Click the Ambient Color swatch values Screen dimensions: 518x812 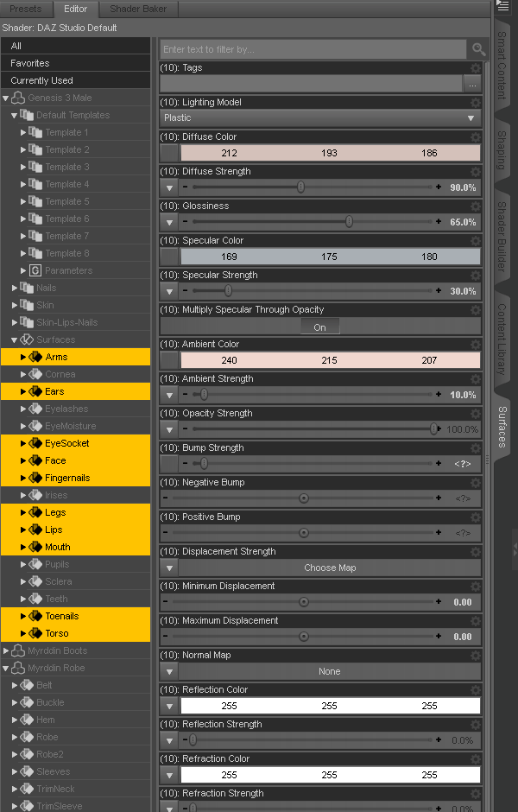pyautogui.click(x=330, y=360)
